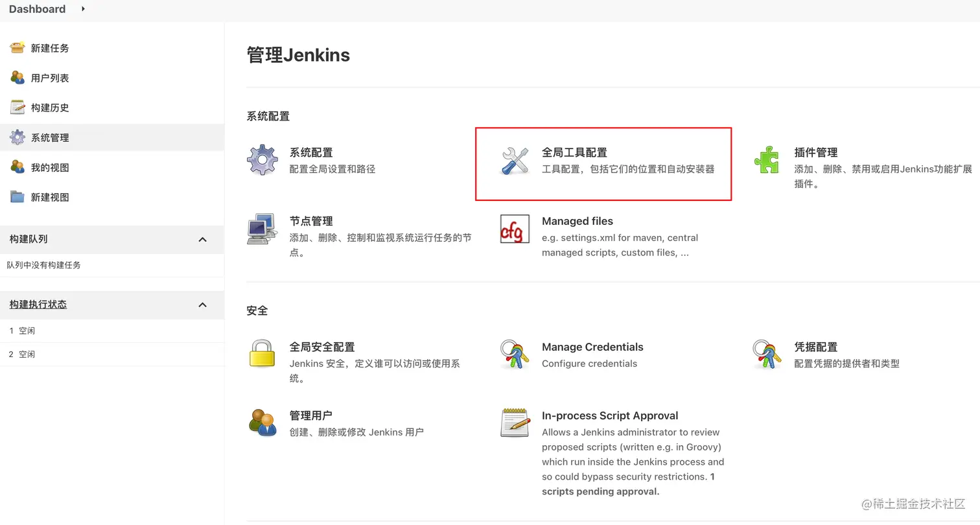
Task: Click 插件管理 description about Jenkins功能扩展插件
Action: pos(883,176)
